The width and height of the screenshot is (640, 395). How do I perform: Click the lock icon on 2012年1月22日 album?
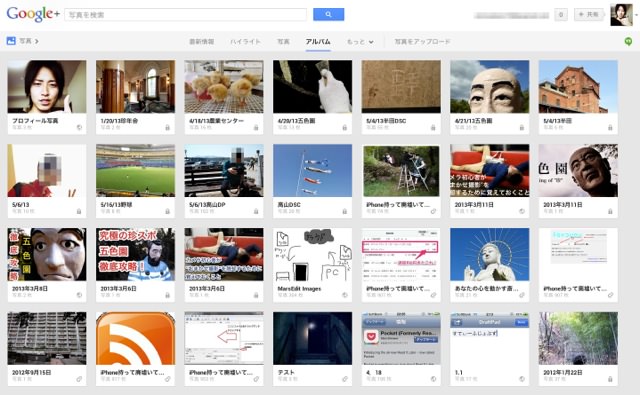pos(610,379)
